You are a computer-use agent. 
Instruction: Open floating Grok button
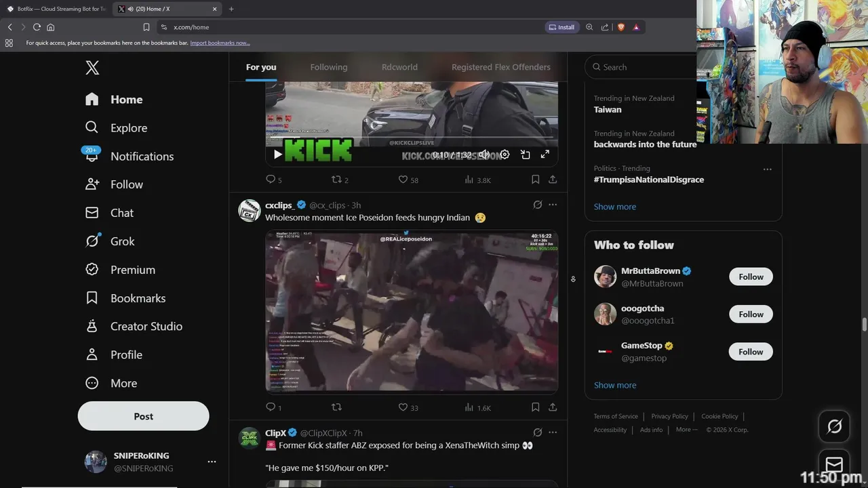point(834,426)
